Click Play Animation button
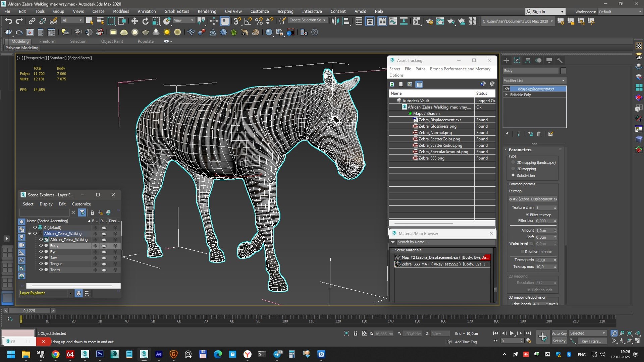644x362 pixels. tap(512, 333)
